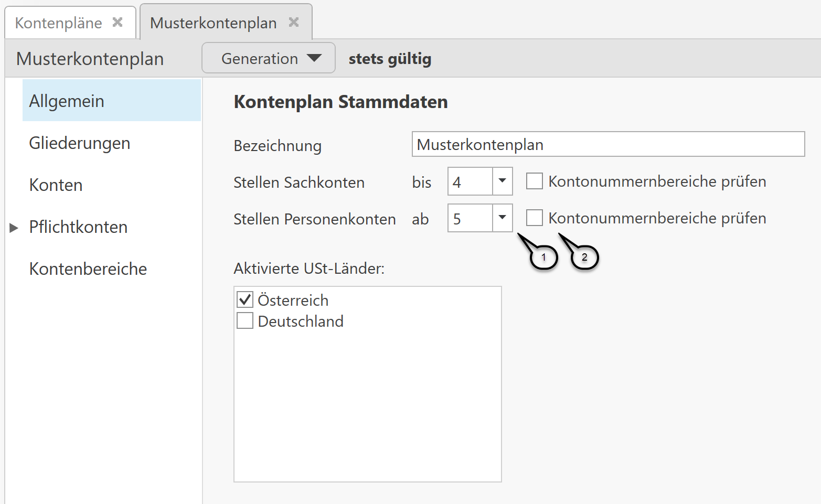Enable Kontonummernbereiche prüfen for Sachkonten
The image size is (821, 504).
pos(534,180)
